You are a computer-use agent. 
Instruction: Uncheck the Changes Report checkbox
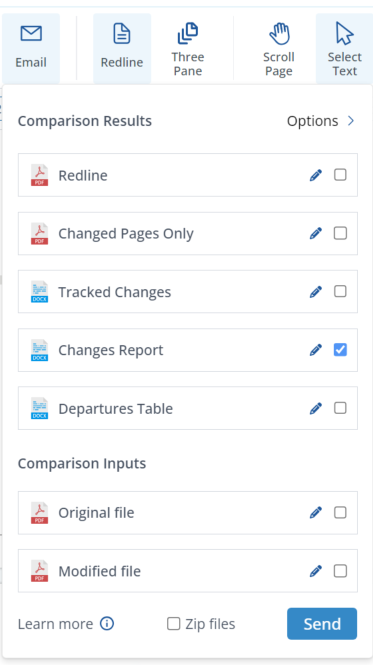pos(340,350)
